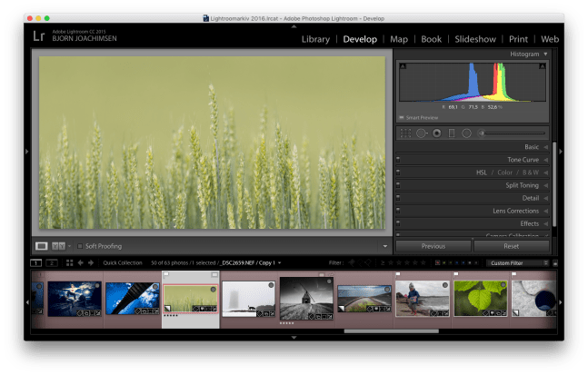Viewport: 588px width, 375px height.
Task: Expand the Split Toning panel triangle
Action: click(546, 185)
